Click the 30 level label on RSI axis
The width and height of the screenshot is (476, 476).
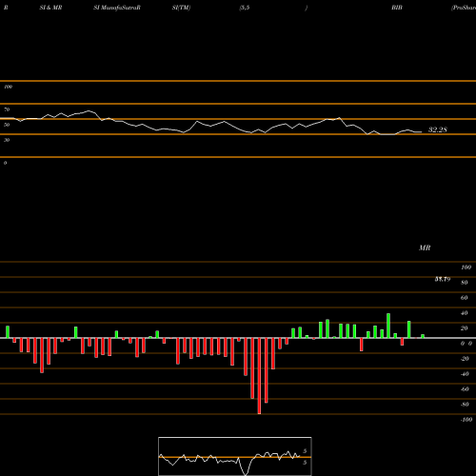point(7,140)
